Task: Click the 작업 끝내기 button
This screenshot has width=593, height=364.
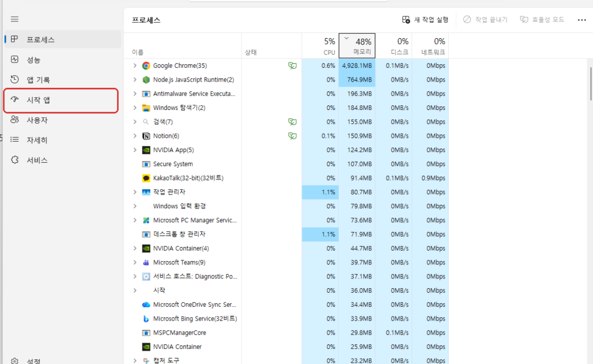Action: (486, 20)
